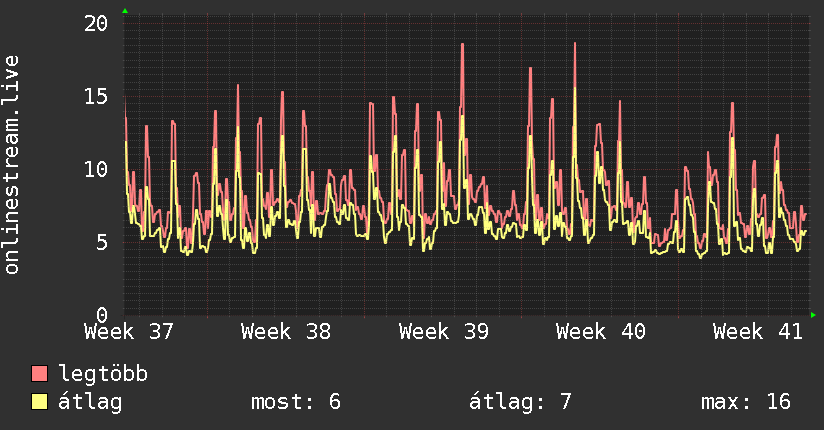Click the 'átlag: 7' average value
The width and height of the screenshot is (824, 430).
tap(520, 402)
